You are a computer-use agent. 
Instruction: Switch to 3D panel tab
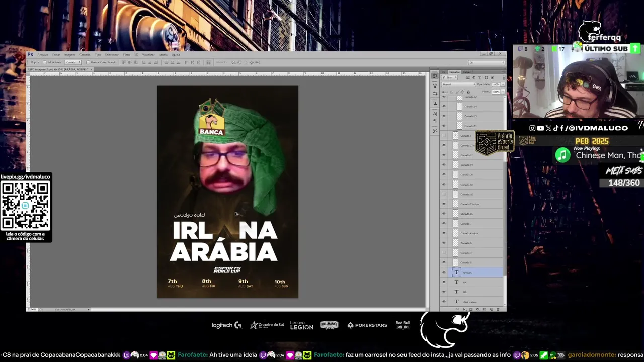click(444, 72)
